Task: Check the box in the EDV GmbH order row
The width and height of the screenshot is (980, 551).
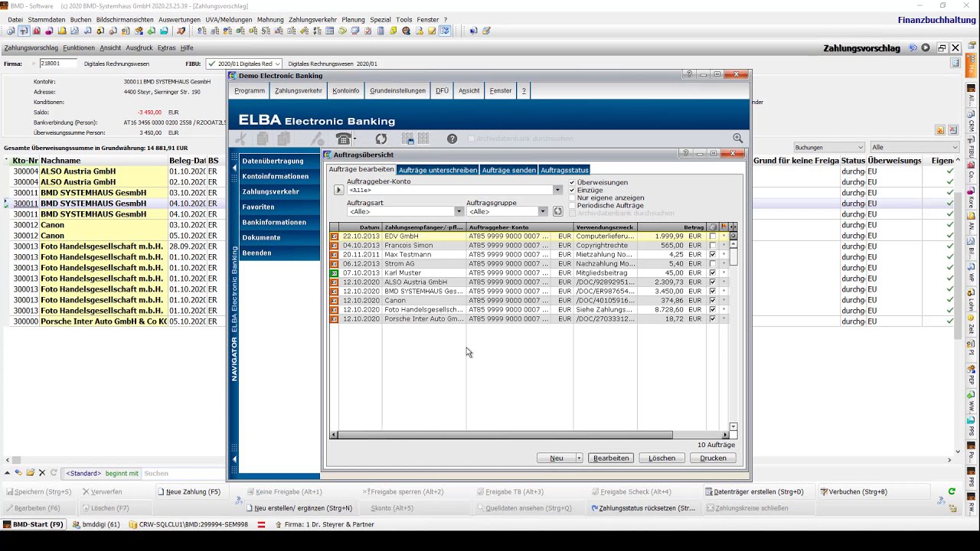Action: (x=713, y=236)
